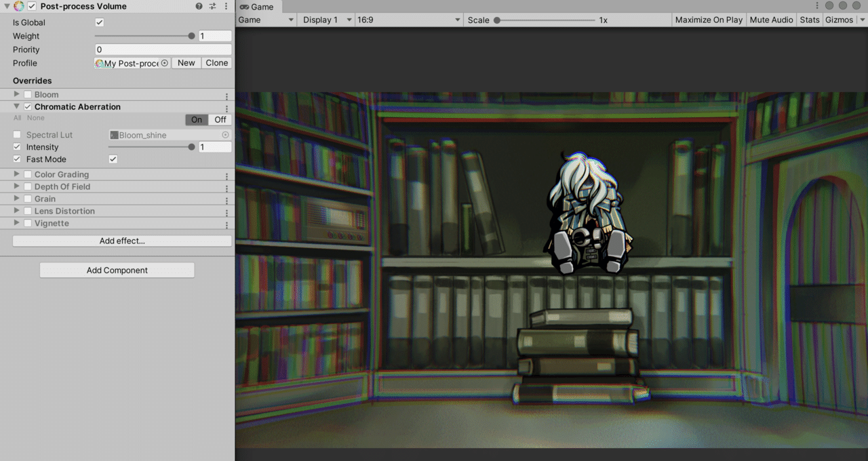
Task: Expand the Color Grading foldout
Action: pyautogui.click(x=17, y=174)
